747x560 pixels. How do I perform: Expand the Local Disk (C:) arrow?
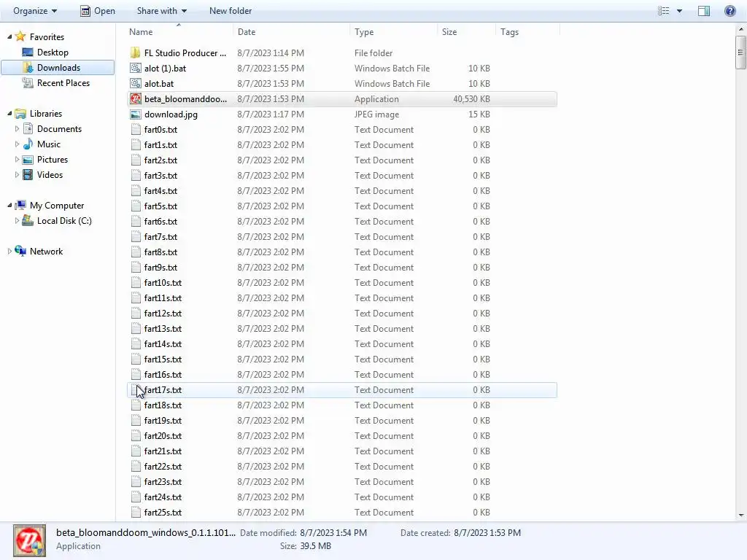click(17, 220)
